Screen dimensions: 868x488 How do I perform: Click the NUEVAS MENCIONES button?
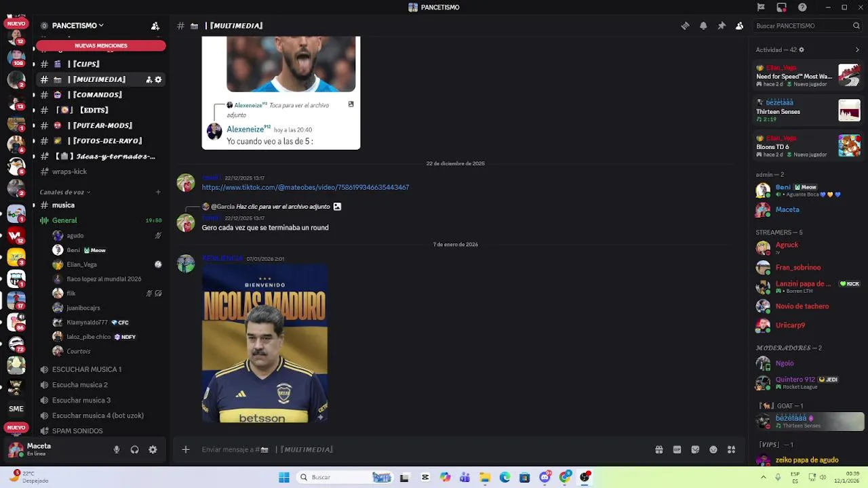click(x=101, y=45)
